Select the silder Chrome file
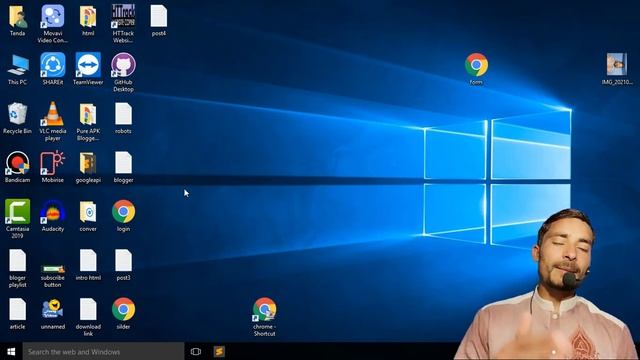This screenshot has width=640, height=360. click(x=123, y=309)
